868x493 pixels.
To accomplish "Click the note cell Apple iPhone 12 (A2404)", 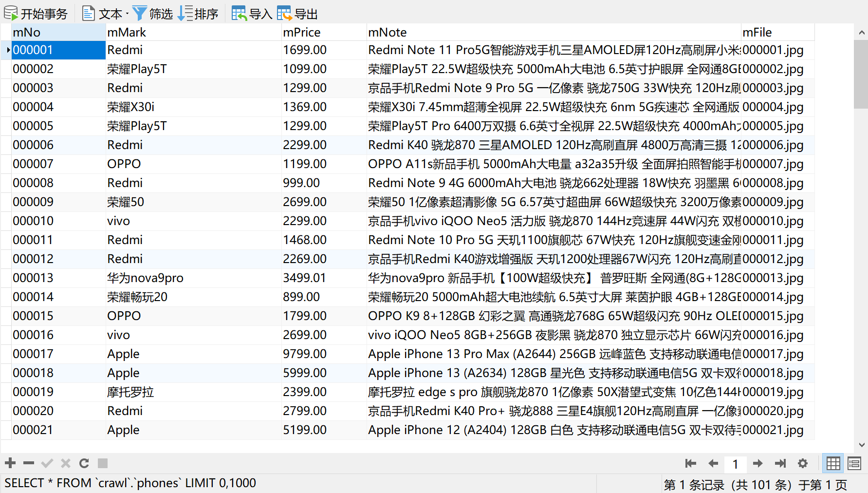I will [554, 430].
